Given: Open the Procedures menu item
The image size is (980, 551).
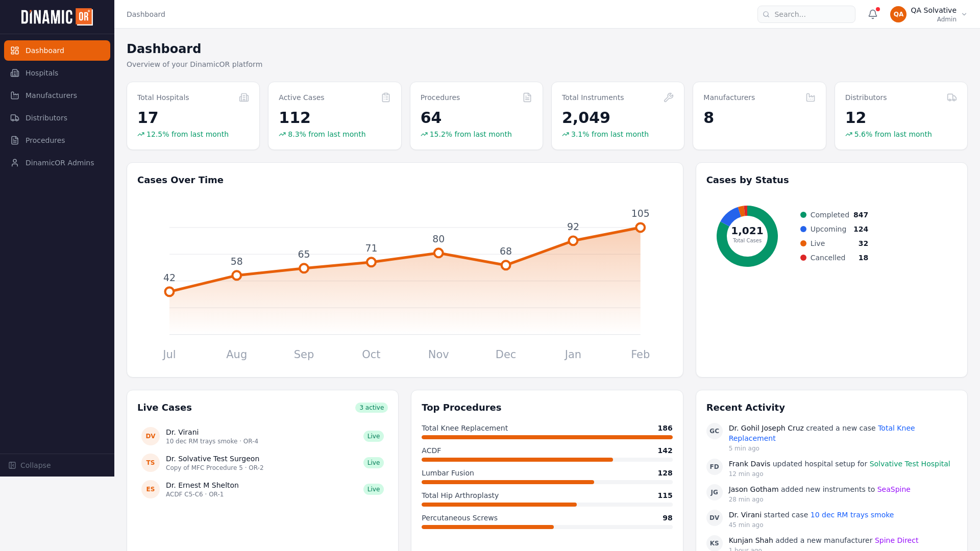Looking at the screenshot, I should click(45, 140).
